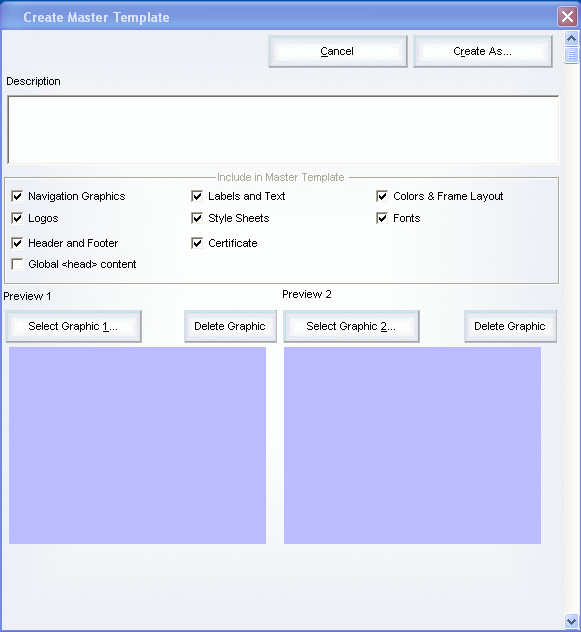Click the scrollbar up arrow
This screenshot has height=632, width=581.
[x=571, y=39]
